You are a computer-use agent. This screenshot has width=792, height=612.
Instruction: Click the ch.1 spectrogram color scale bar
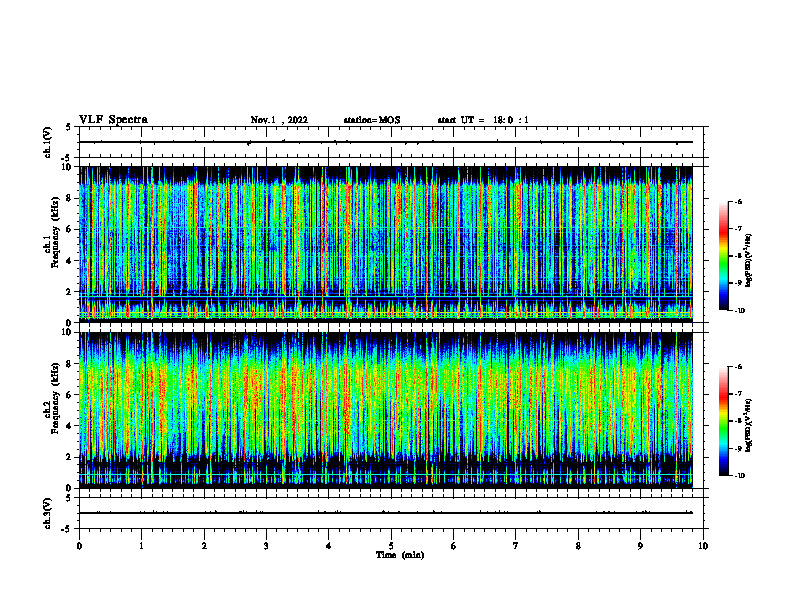[x=723, y=256]
